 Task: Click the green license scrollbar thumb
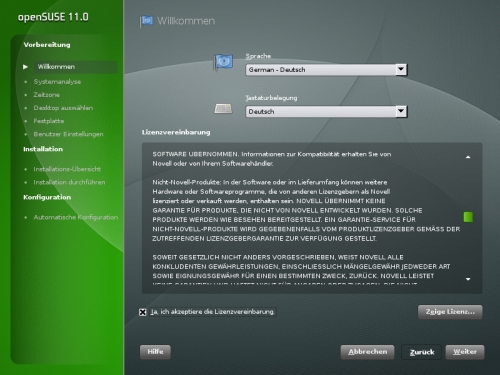coord(468,217)
